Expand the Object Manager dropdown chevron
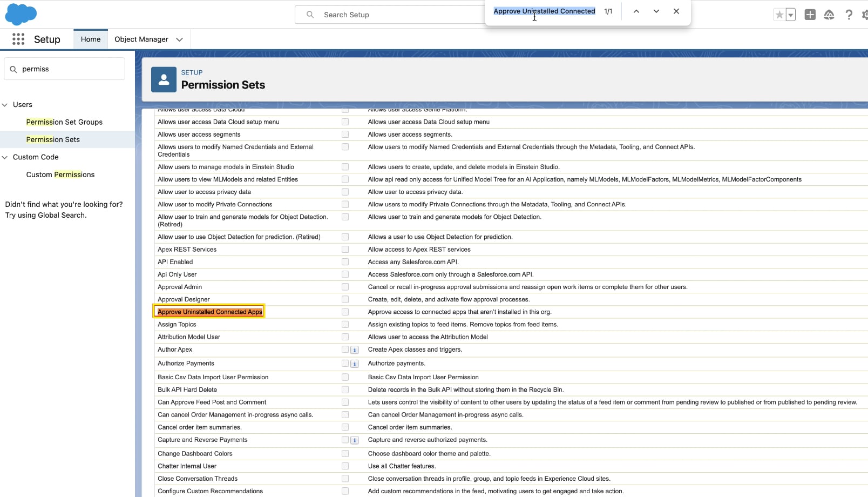The width and height of the screenshot is (868, 497). click(180, 39)
